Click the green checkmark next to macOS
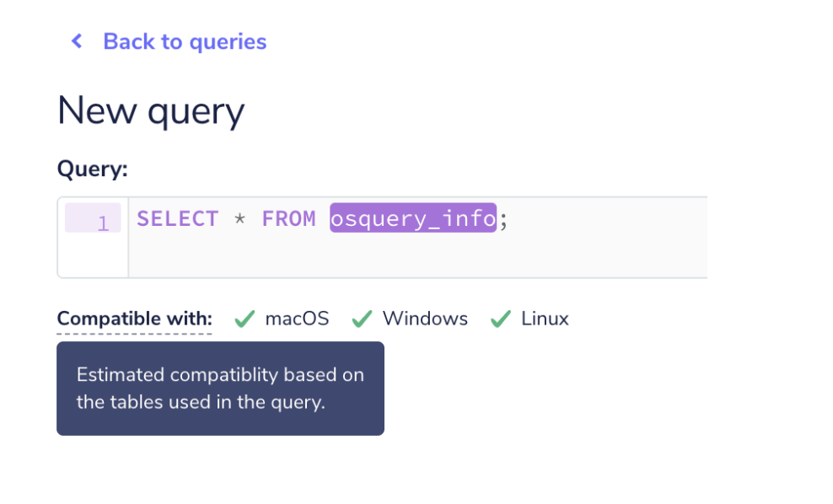Screen dimensions: 833x504 [x=244, y=319]
